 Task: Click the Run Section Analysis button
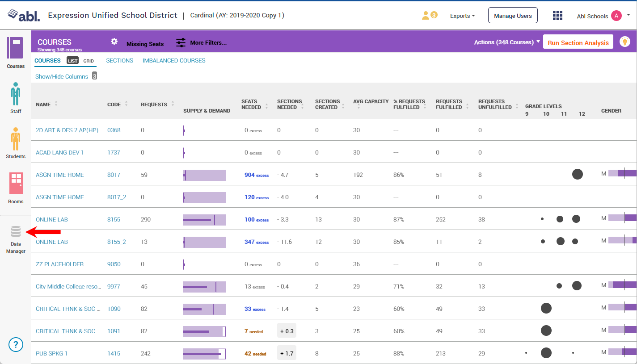(x=578, y=43)
